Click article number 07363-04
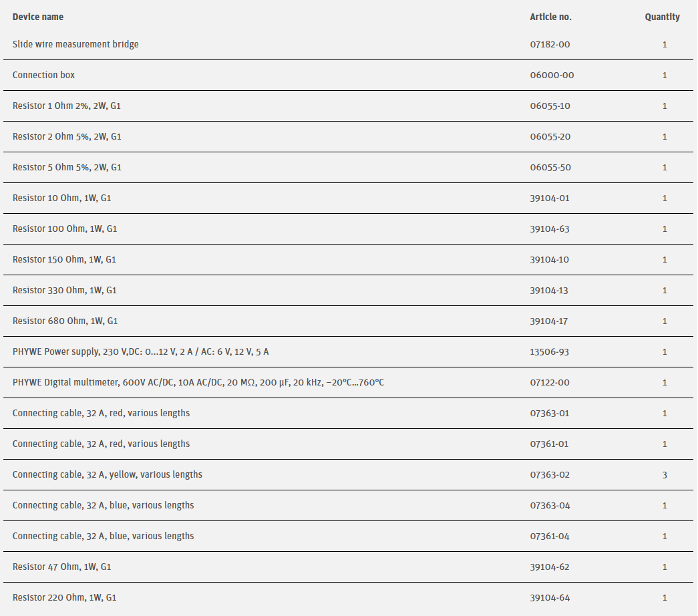The image size is (698, 616). [550, 505]
